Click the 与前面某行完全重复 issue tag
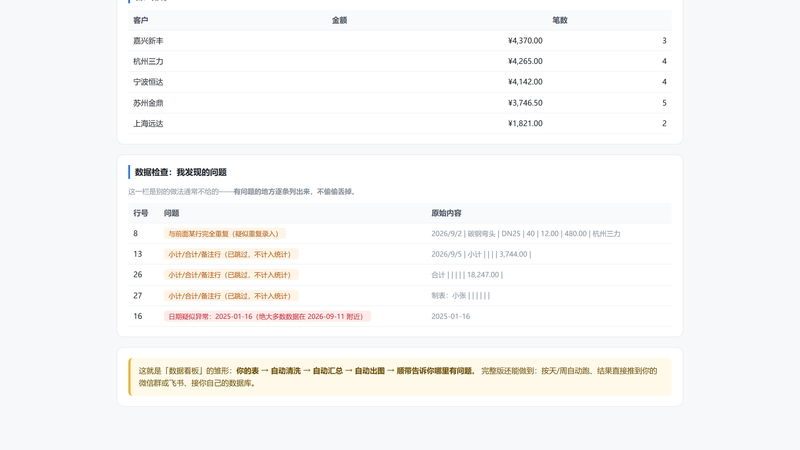The height and width of the screenshot is (450, 800). (x=224, y=234)
